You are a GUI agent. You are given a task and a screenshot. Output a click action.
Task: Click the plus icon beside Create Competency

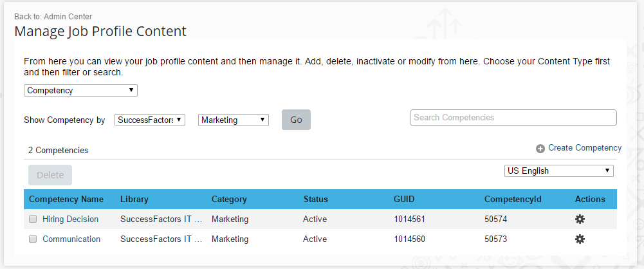[x=540, y=149]
